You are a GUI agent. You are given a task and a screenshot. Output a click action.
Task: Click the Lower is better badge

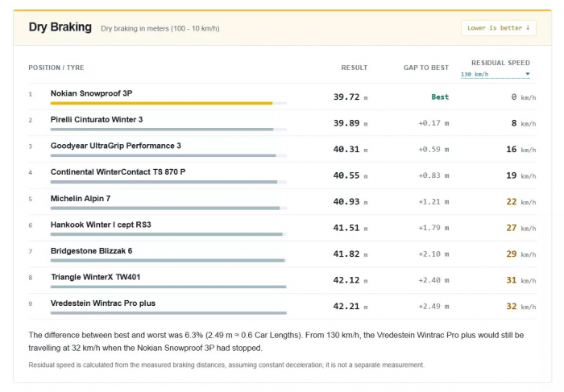pyautogui.click(x=499, y=28)
